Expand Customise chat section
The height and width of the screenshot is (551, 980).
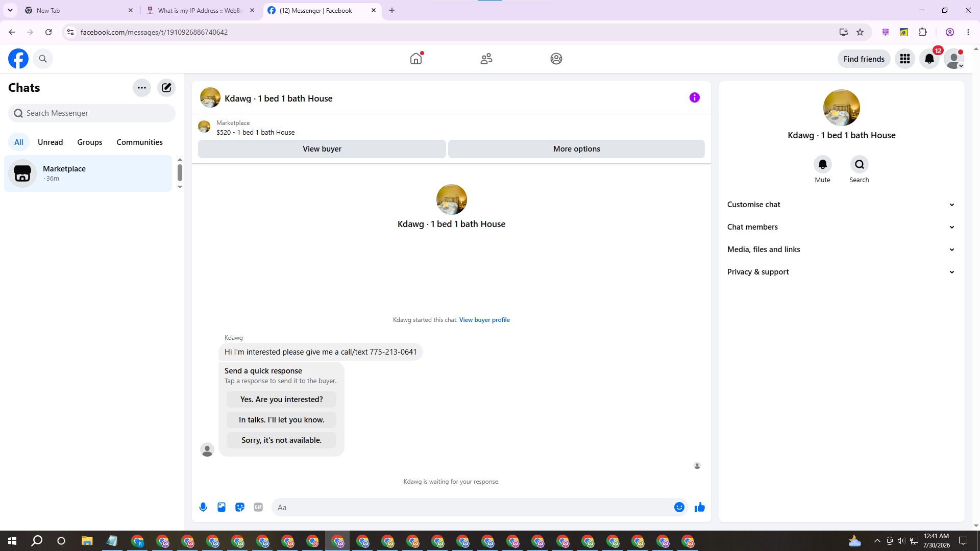(841, 205)
